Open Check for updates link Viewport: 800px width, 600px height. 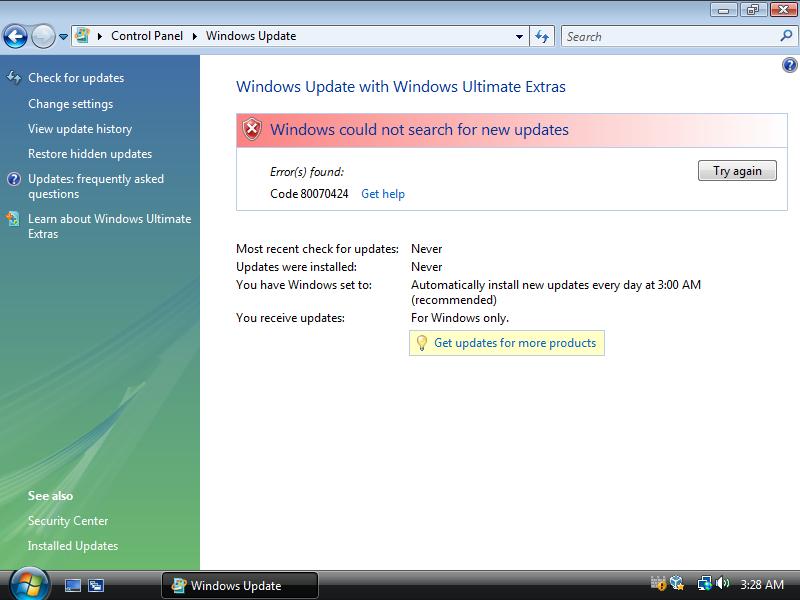pos(76,78)
